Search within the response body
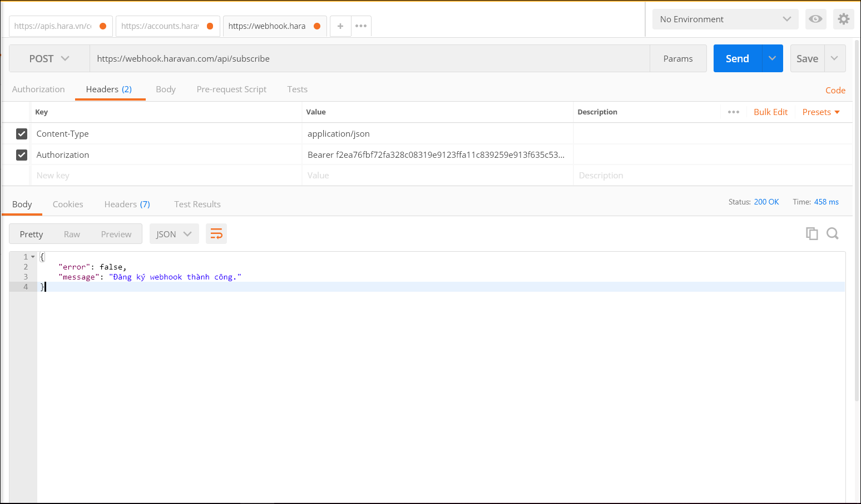861x504 pixels. click(832, 233)
